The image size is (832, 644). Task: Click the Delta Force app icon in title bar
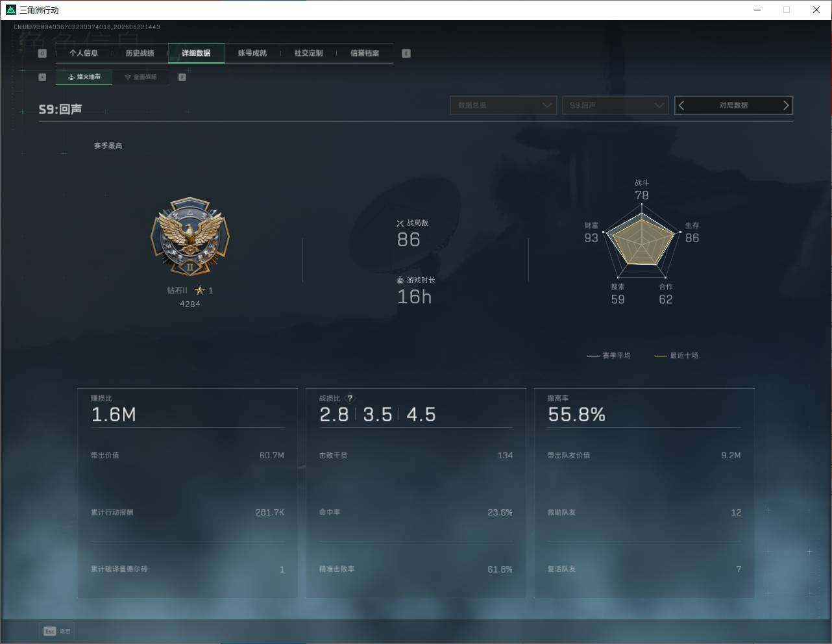click(10, 10)
